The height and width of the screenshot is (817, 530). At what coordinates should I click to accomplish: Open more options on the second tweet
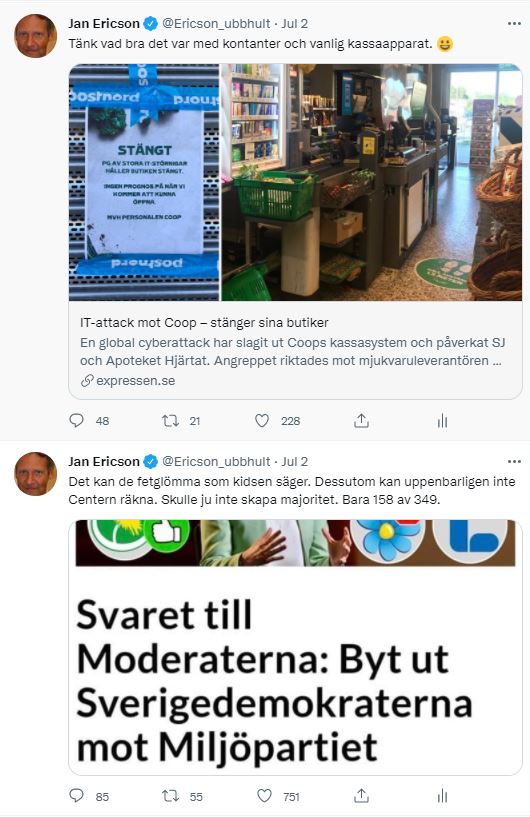514,461
